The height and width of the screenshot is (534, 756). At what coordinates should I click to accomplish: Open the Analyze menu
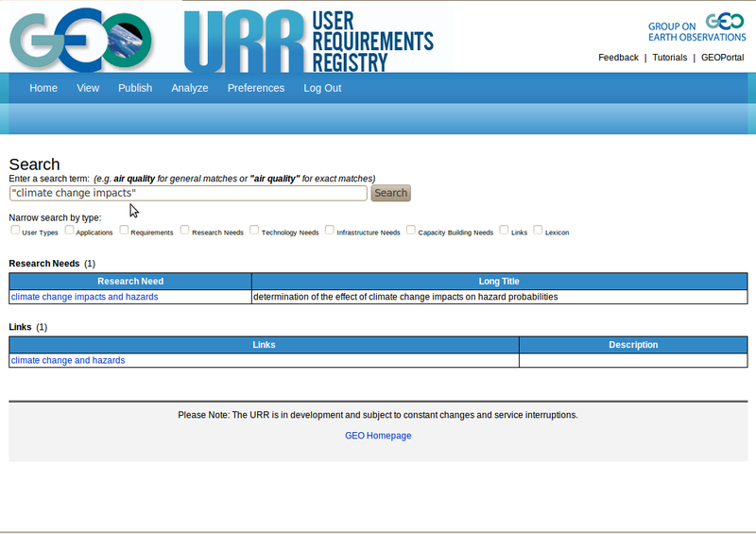[x=190, y=88]
